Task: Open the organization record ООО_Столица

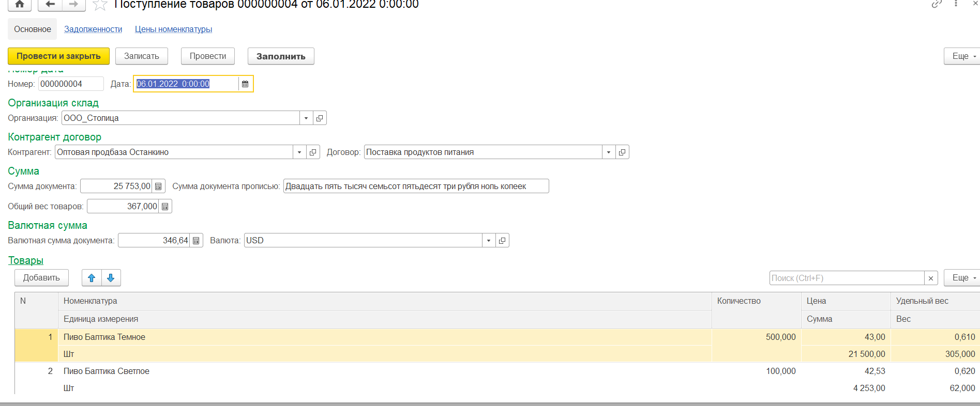Action: click(320, 118)
